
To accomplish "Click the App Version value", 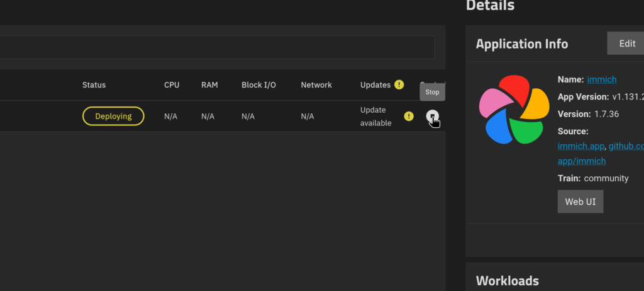I will coord(628,97).
